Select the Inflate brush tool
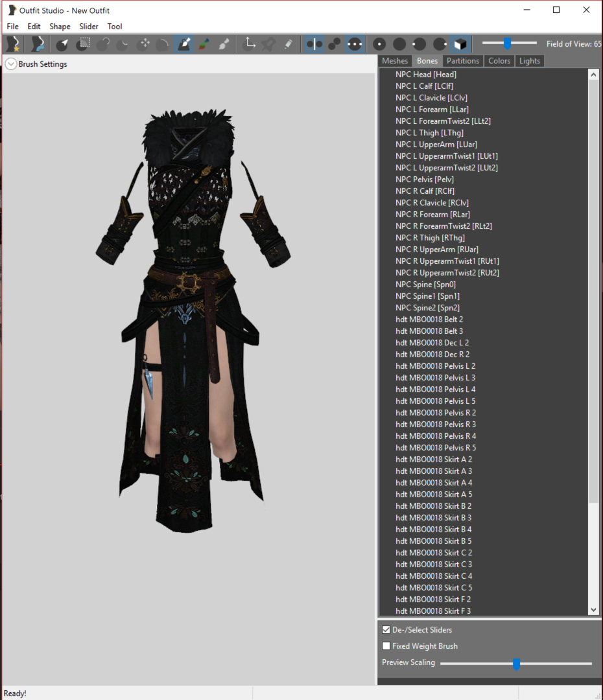 [x=104, y=44]
